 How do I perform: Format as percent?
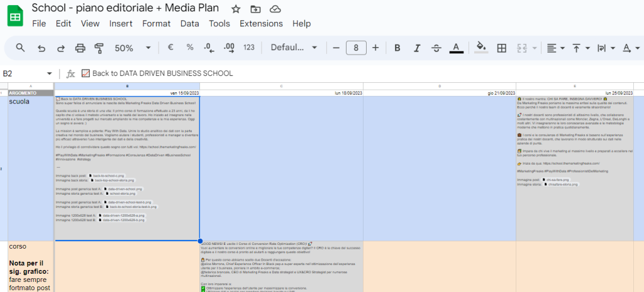[190, 48]
